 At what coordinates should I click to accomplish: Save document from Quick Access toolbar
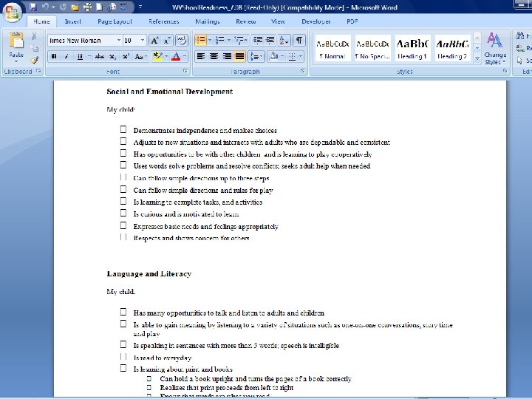coord(33,7)
